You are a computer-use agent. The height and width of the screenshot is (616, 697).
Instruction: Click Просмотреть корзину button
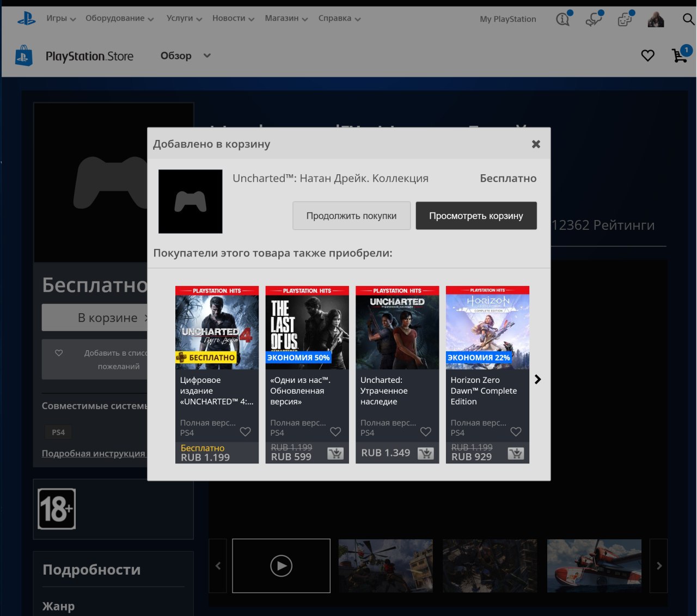(x=476, y=216)
